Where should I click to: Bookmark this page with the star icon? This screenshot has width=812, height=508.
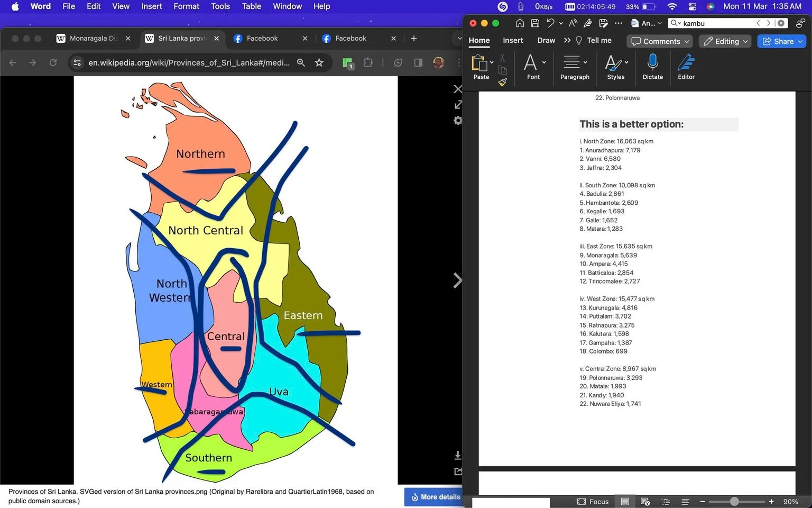[x=319, y=62]
